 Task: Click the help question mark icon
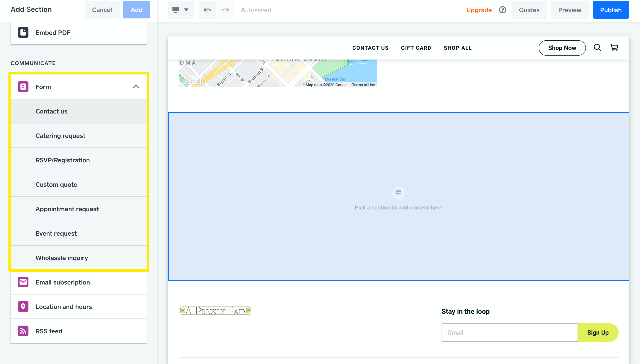coord(502,10)
